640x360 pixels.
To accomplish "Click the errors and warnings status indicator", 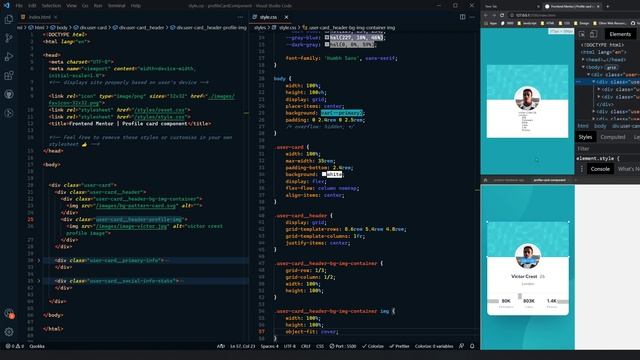I will click(x=15, y=346).
